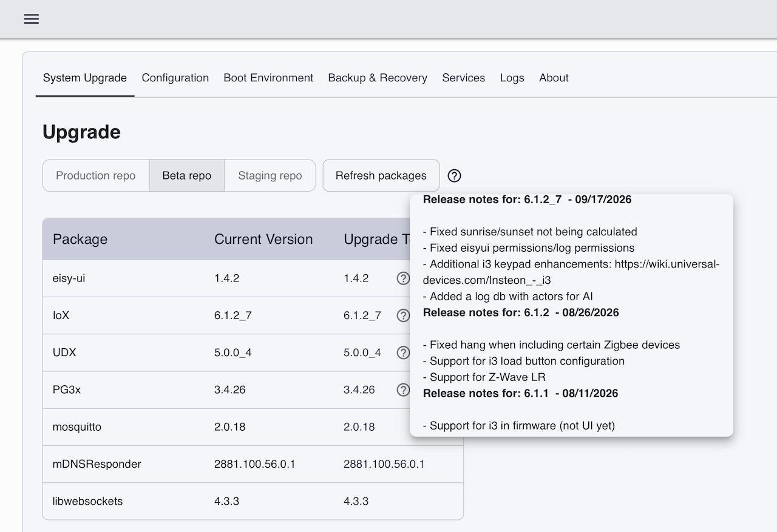Click the Current Version column header

[263, 239]
